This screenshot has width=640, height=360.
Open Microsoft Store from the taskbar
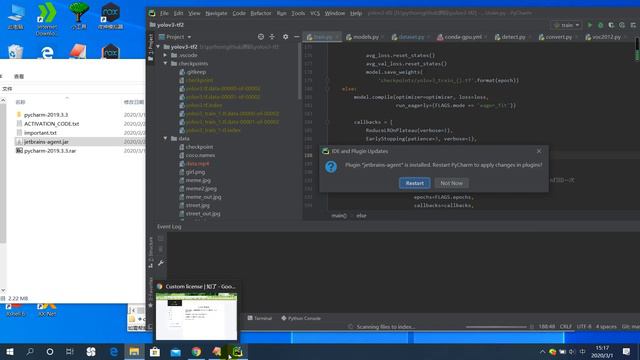point(155,351)
